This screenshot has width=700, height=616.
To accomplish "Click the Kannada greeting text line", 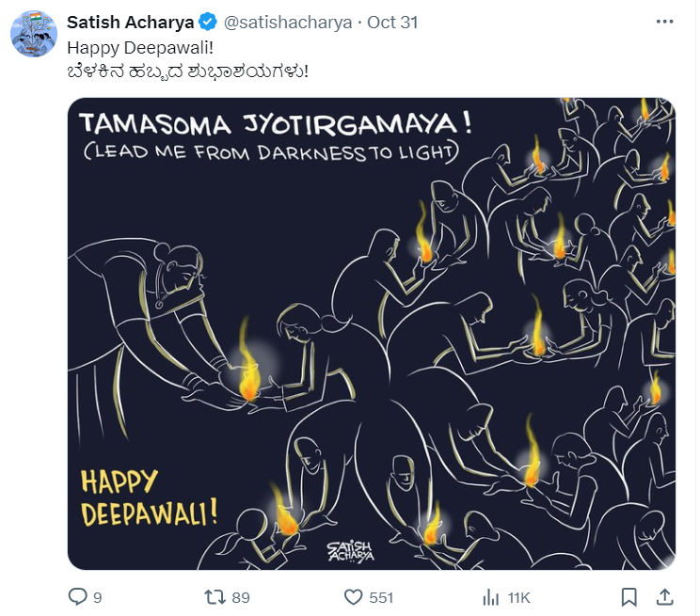I will click(187, 71).
